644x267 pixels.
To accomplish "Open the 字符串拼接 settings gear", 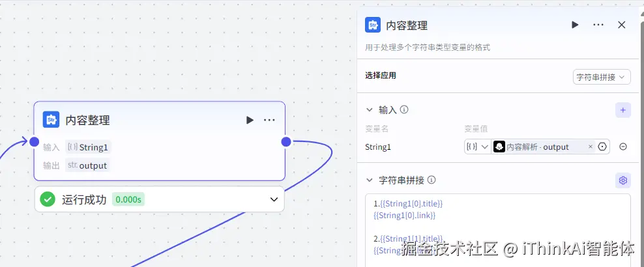I will 622,180.
